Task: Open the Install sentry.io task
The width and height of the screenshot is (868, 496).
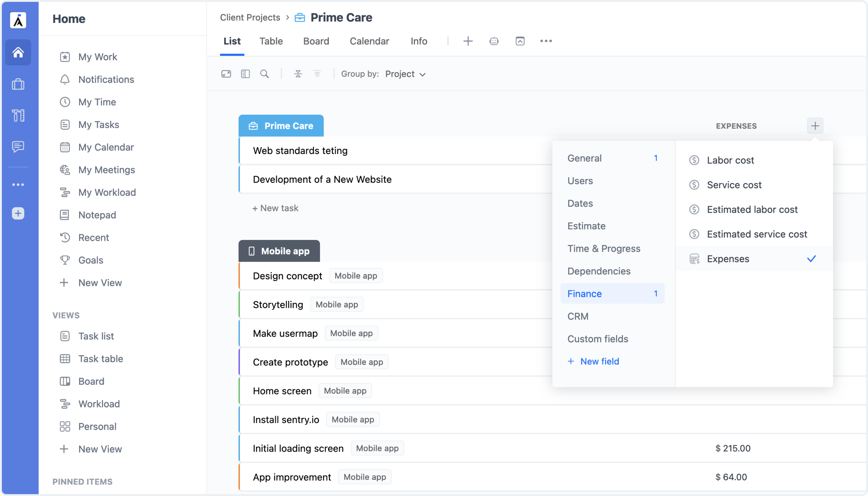Action: click(x=286, y=420)
